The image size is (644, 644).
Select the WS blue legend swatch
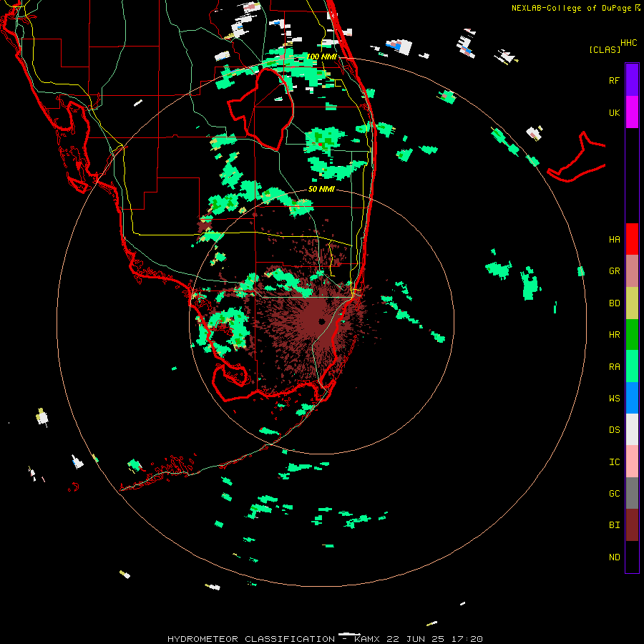[632, 398]
